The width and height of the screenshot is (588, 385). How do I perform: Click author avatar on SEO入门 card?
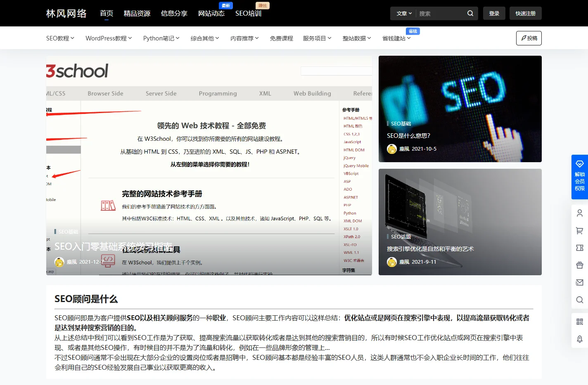(x=59, y=262)
